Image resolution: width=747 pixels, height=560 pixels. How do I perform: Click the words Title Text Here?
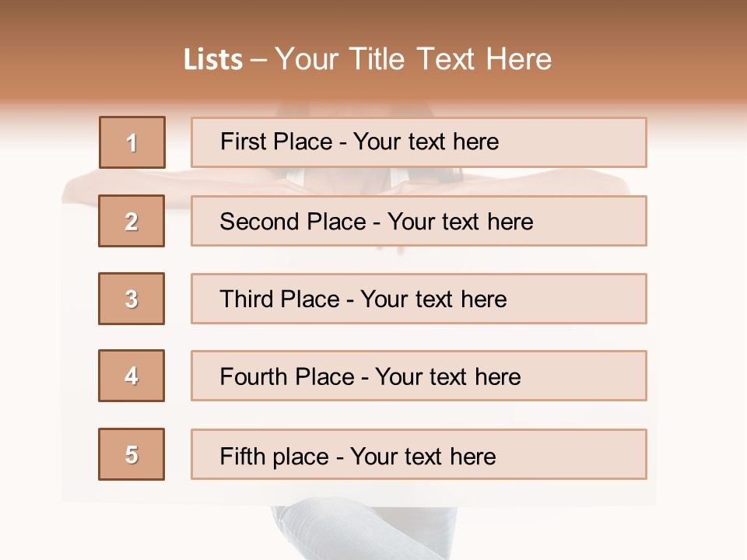(451, 59)
